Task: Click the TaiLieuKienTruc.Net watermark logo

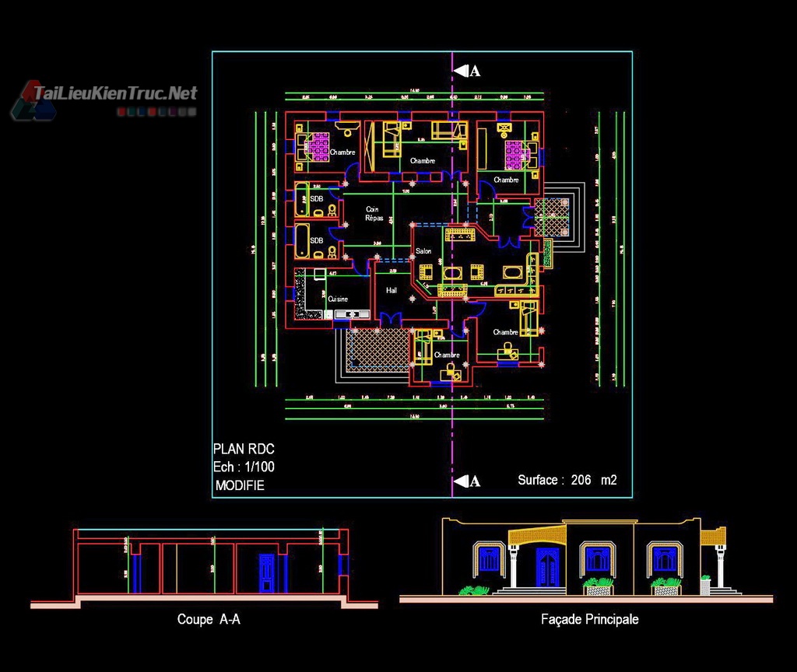Action: pos(105,95)
